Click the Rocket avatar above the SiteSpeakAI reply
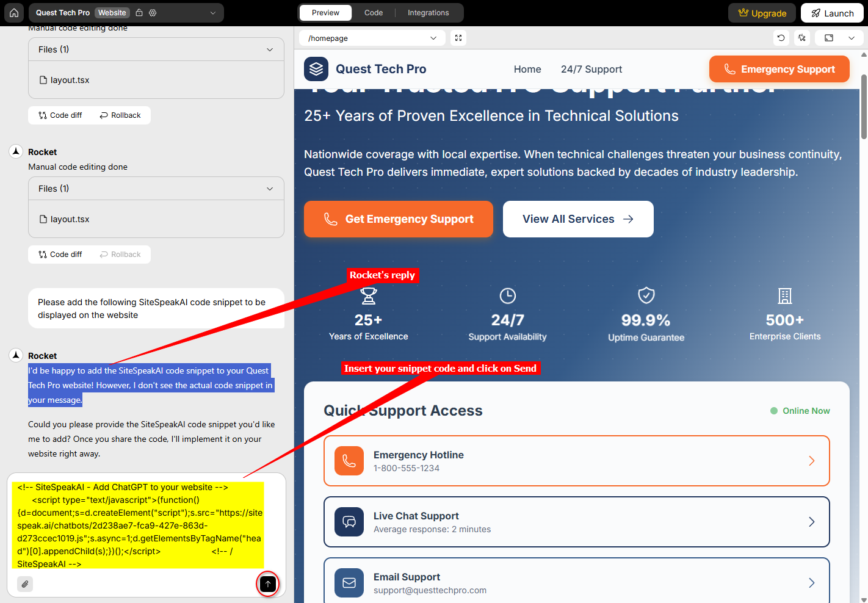Viewport: 868px width, 603px height. 16,355
